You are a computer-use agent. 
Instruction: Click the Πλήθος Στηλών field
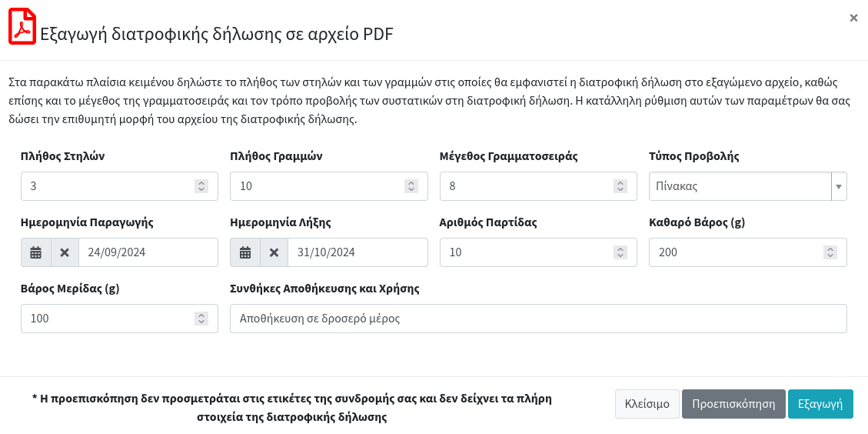(x=120, y=186)
